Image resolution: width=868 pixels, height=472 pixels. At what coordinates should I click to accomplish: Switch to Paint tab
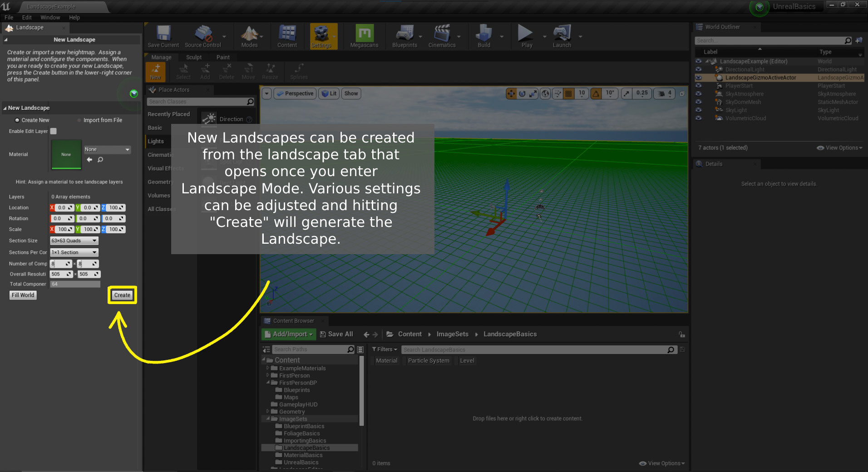coord(223,57)
